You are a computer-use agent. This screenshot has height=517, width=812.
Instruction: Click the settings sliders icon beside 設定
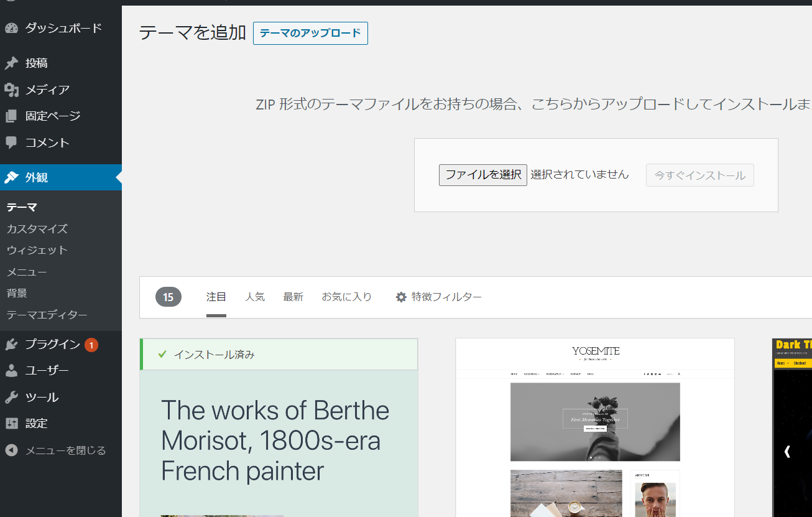point(11,424)
